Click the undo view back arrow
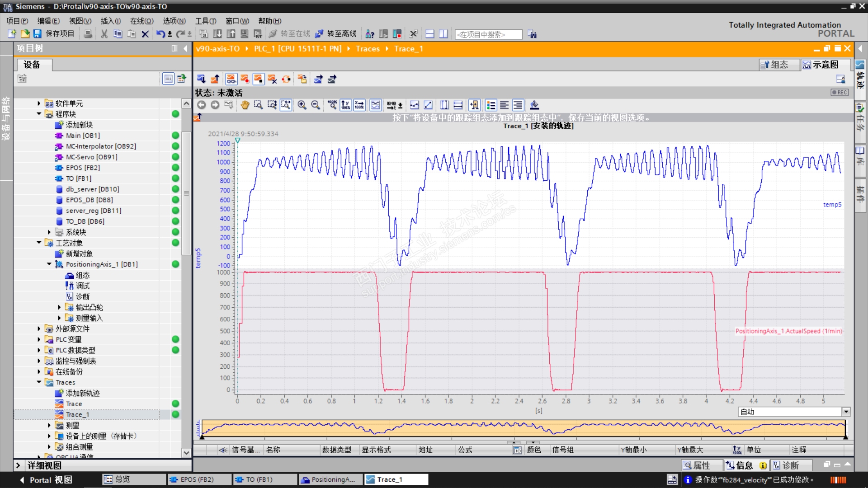Viewport: 868px width, 488px height. [202, 105]
